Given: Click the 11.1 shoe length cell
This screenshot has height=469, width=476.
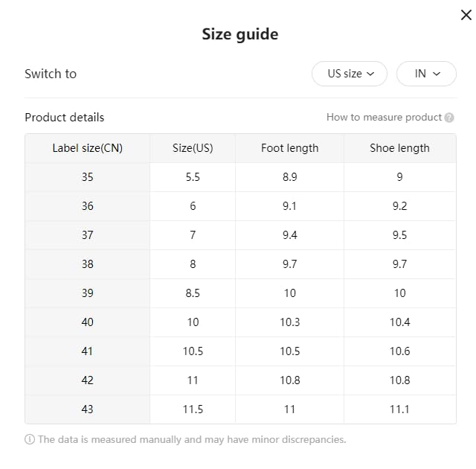Looking at the screenshot, I should tap(399, 409).
